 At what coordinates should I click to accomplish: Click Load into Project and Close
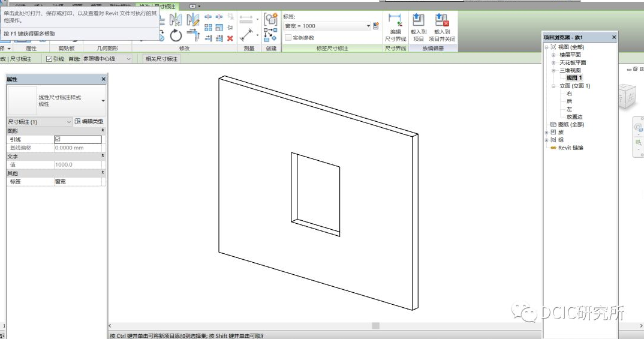[442, 28]
